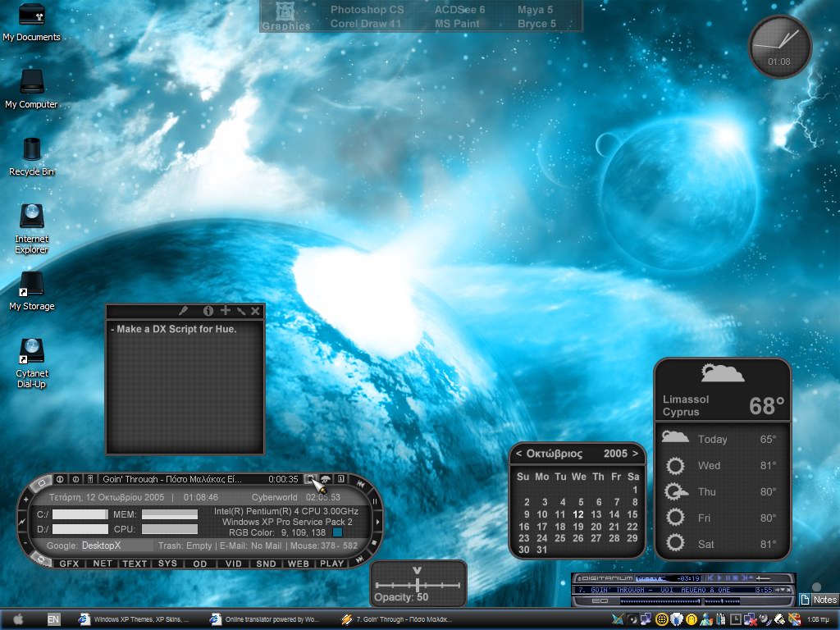The height and width of the screenshot is (630, 840).
Task: Go to the next month in the calendar
Action: coord(636,454)
